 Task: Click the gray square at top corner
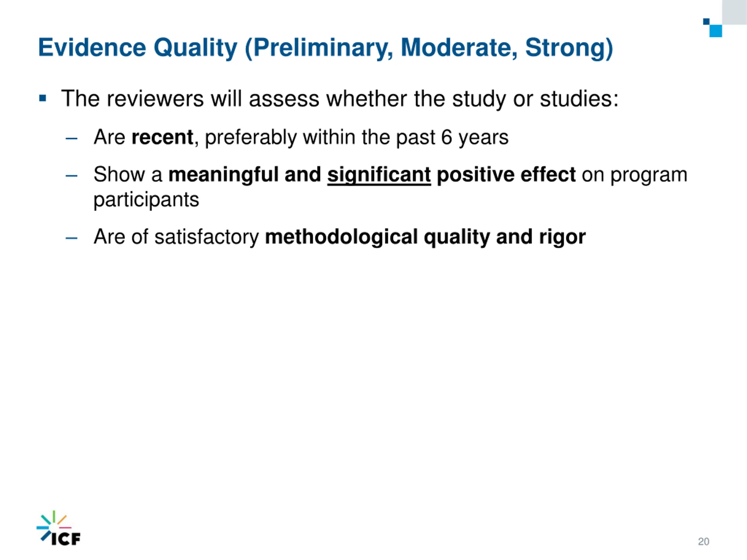point(734,12)
